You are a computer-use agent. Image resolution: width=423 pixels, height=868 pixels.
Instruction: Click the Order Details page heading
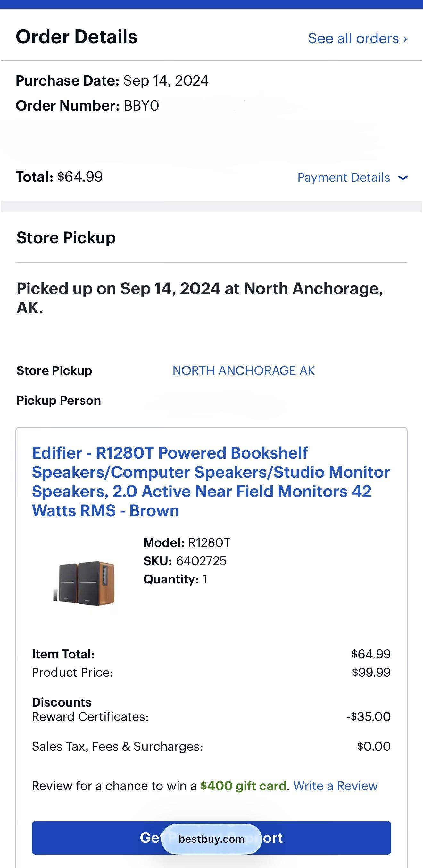pos(77,37)
